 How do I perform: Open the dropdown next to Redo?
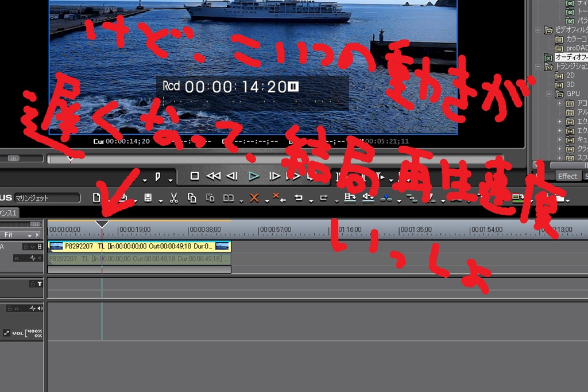tap(336, 201)
